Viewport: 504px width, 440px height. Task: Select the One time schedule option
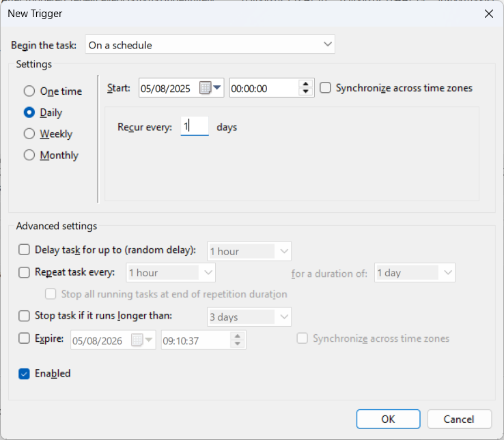coord(29,91)
